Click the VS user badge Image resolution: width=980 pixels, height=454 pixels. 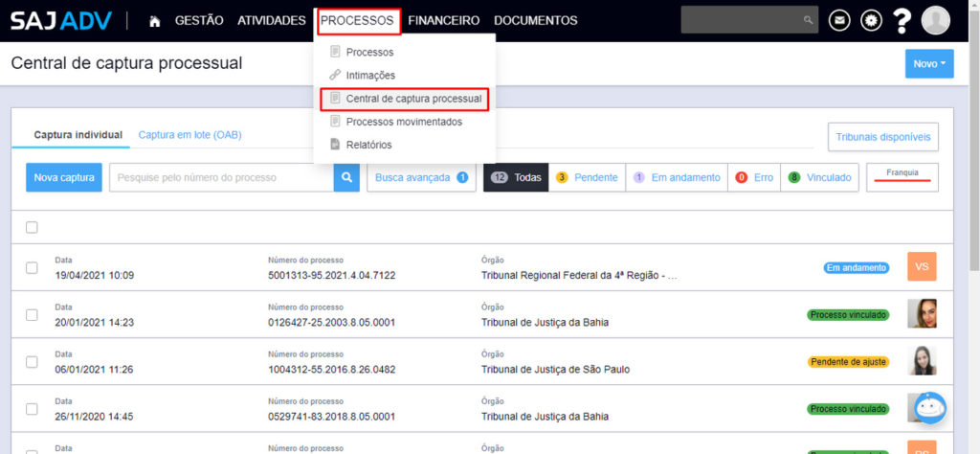(x=922, y=267)
